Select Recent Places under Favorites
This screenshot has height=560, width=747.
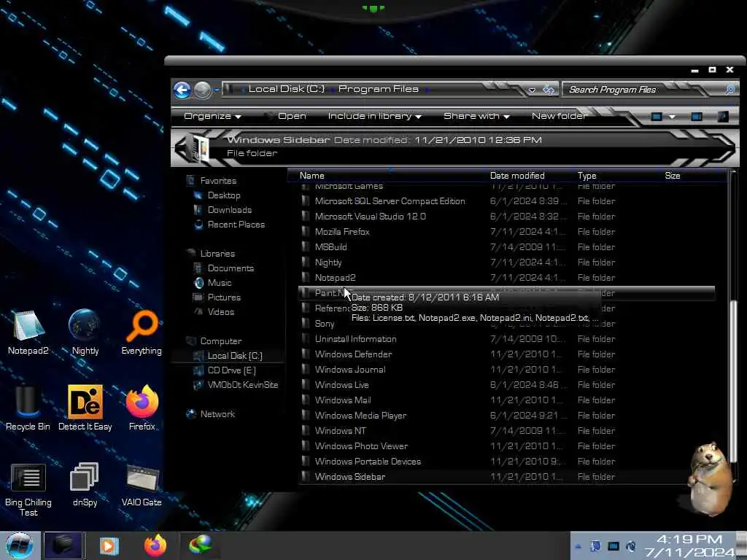click(x=236, y=225)
